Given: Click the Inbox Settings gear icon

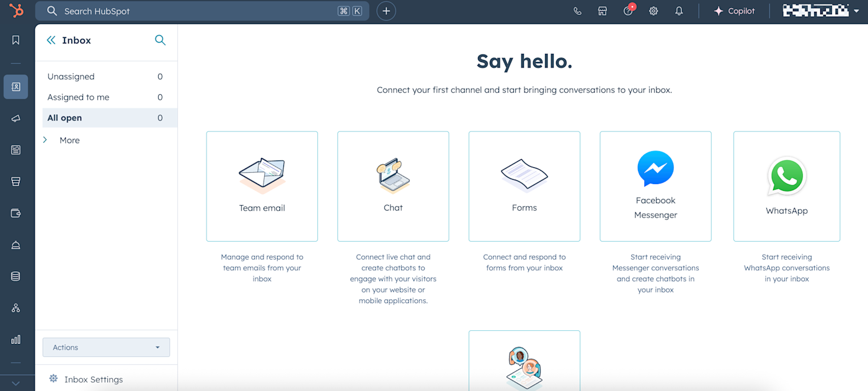Looking at the screenshot, I should click(x=53, y=379).
